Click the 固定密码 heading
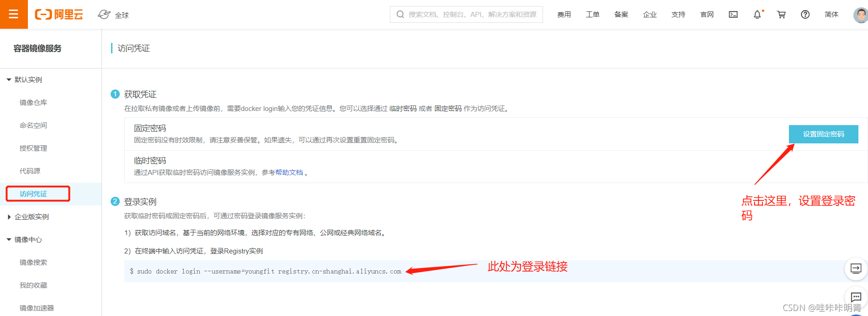Viewport: 868px width, 316px height. [x=150, y=128]
